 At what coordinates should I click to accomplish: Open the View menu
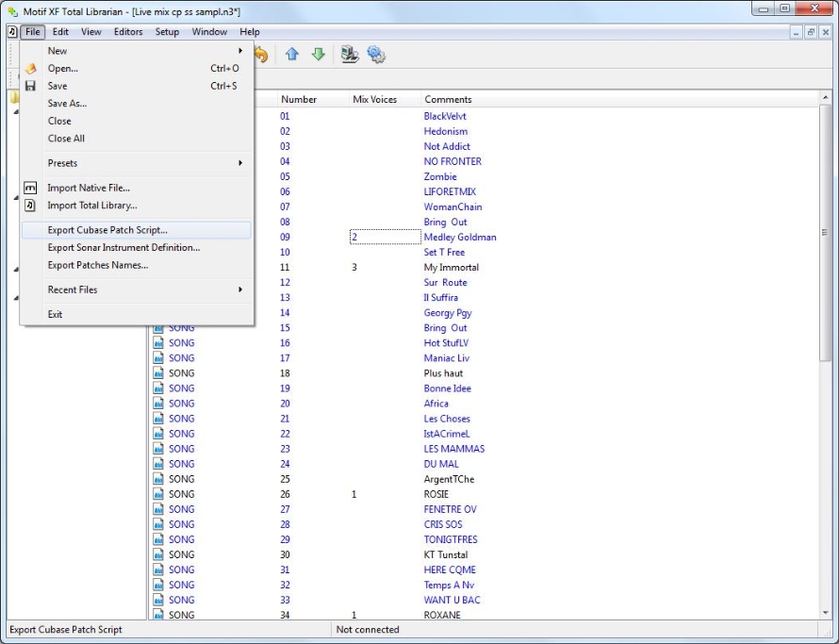[90, 32]
